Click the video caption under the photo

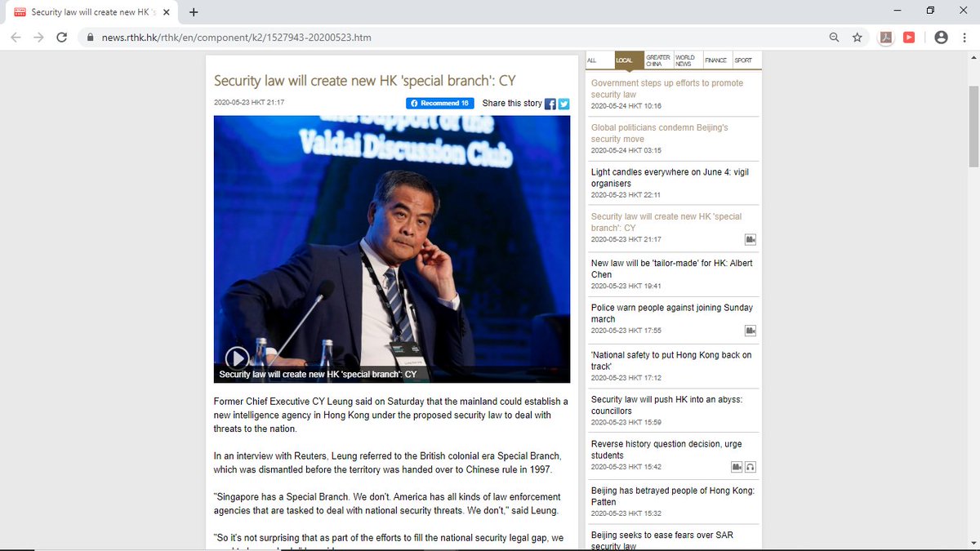click(x=318, y=374)
